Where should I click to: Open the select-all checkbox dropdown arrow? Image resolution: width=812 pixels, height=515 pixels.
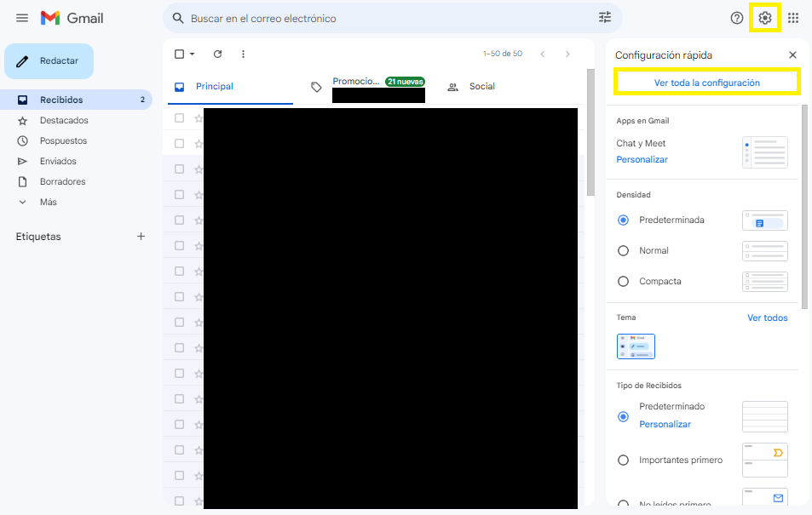pyautogui.click(x=193, y=54)
